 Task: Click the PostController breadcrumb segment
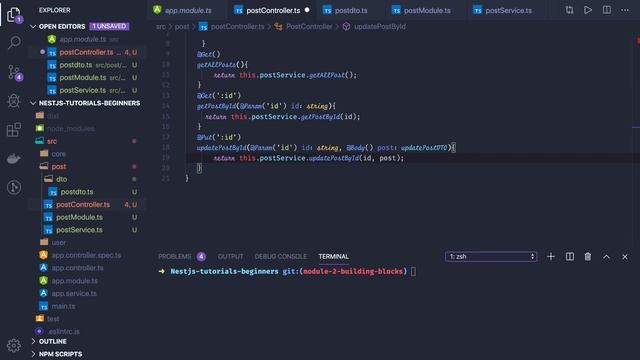pyautogui.click(x=309, y=27)
